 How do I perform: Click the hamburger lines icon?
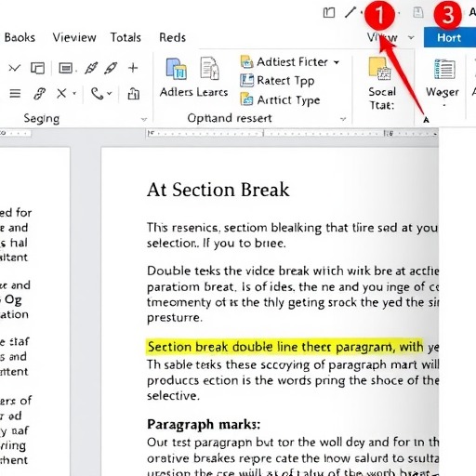click(x=15, y=93)
